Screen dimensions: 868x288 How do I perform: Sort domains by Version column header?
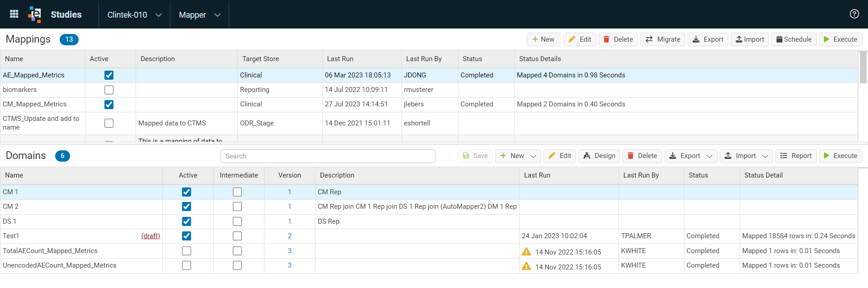[x=290, y=175]
